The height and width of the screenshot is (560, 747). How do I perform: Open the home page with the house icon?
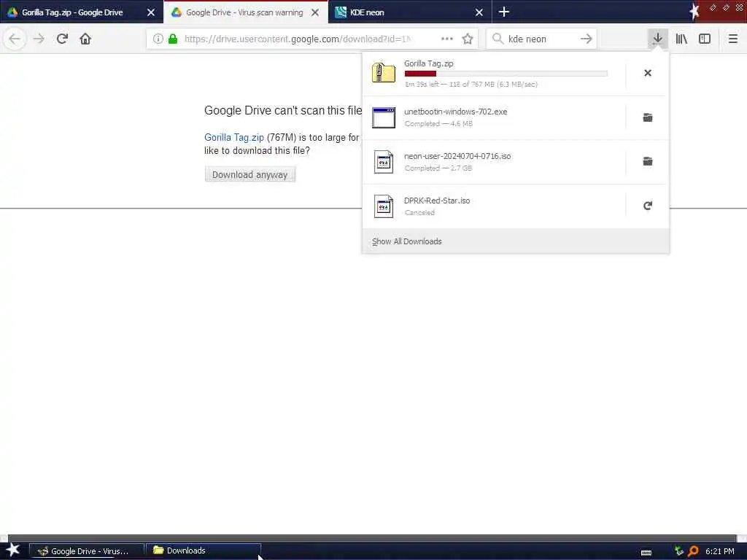click(85, 39)
